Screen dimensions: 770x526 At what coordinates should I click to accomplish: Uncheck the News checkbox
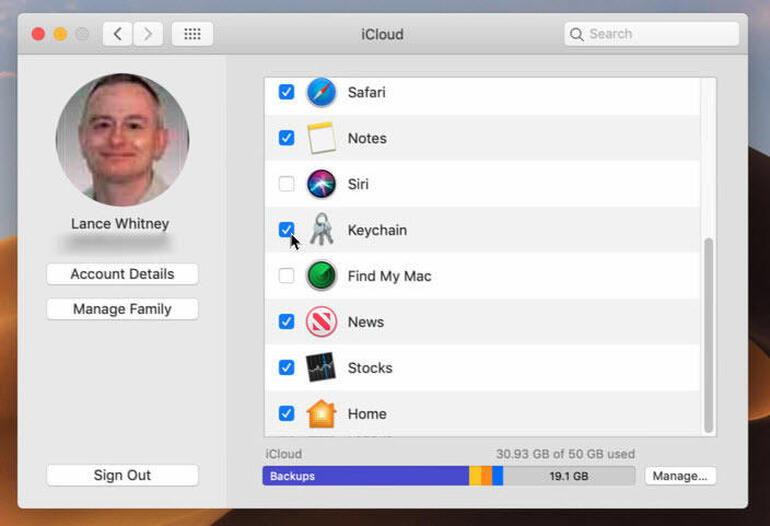286,322
